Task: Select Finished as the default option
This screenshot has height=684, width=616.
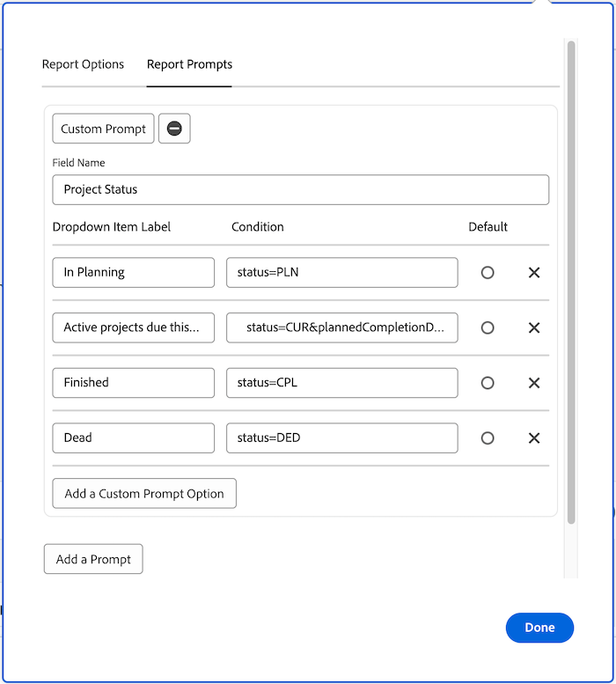Action: click(488, 383)
